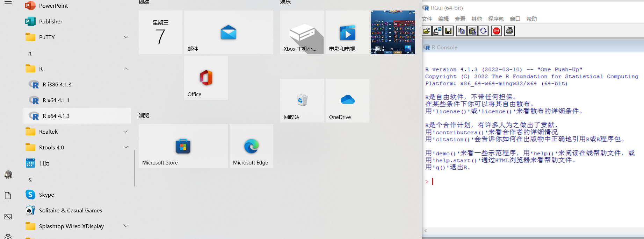This screenshot has width=644, height=239.
Task: Stop the current computation with STOP icon
Action: tap(497, 31)
